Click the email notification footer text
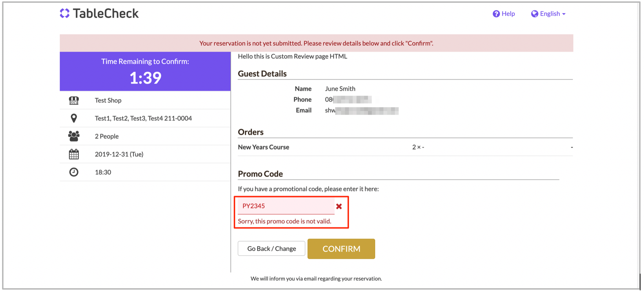Viewport: 644px width, 291px height. 316,279
